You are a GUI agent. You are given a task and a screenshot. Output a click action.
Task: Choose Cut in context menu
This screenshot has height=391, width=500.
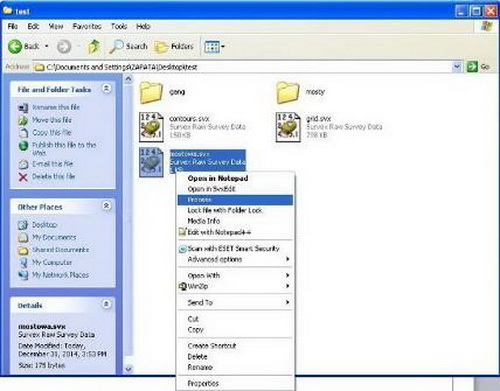click(x=235, y=319)
